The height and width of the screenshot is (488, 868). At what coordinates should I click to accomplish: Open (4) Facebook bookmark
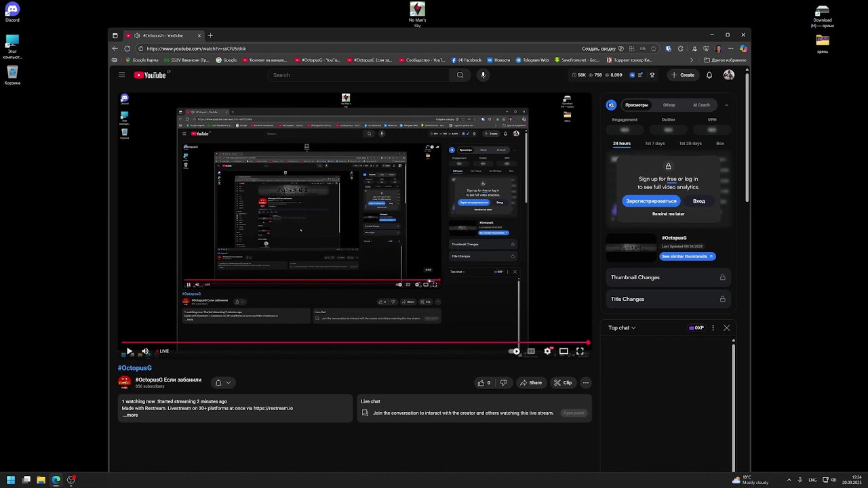point(467,60)
